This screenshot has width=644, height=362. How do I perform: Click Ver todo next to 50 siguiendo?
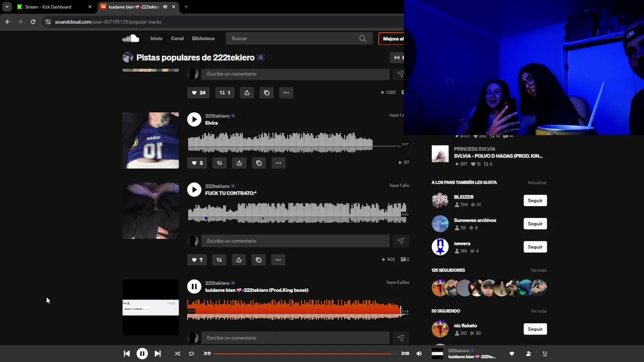pos(538,311)
